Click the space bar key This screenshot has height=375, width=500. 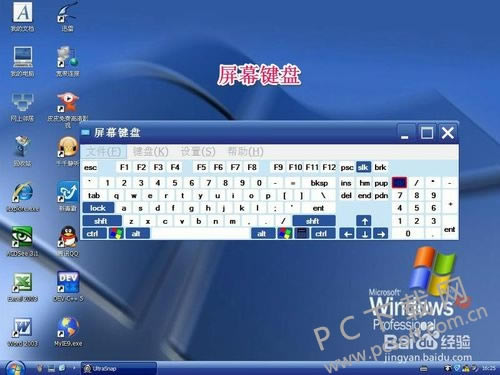click(x=201, y=234)
